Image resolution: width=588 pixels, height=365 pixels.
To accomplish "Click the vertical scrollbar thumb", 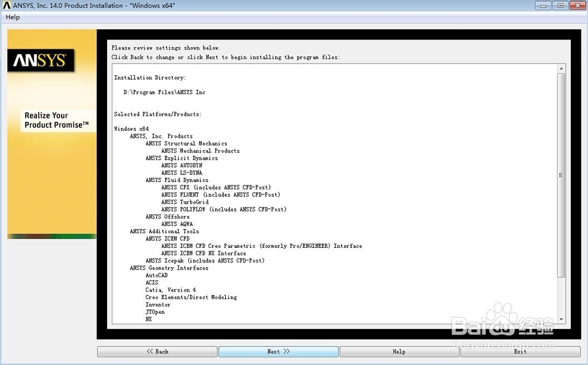I will 561,175.
